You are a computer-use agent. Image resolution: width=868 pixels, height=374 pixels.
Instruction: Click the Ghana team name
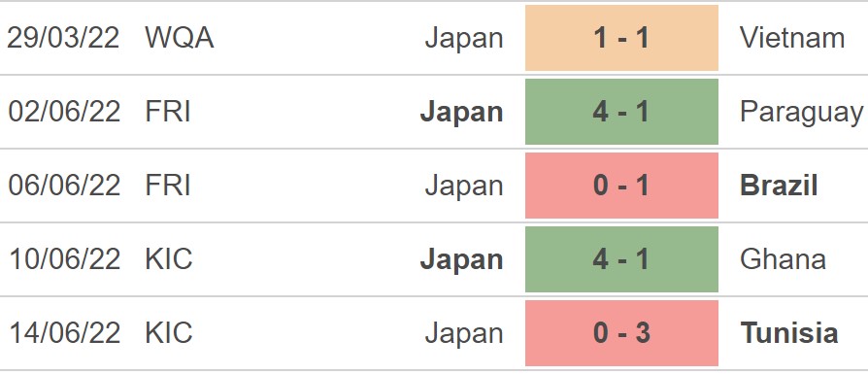click(783, 258)
